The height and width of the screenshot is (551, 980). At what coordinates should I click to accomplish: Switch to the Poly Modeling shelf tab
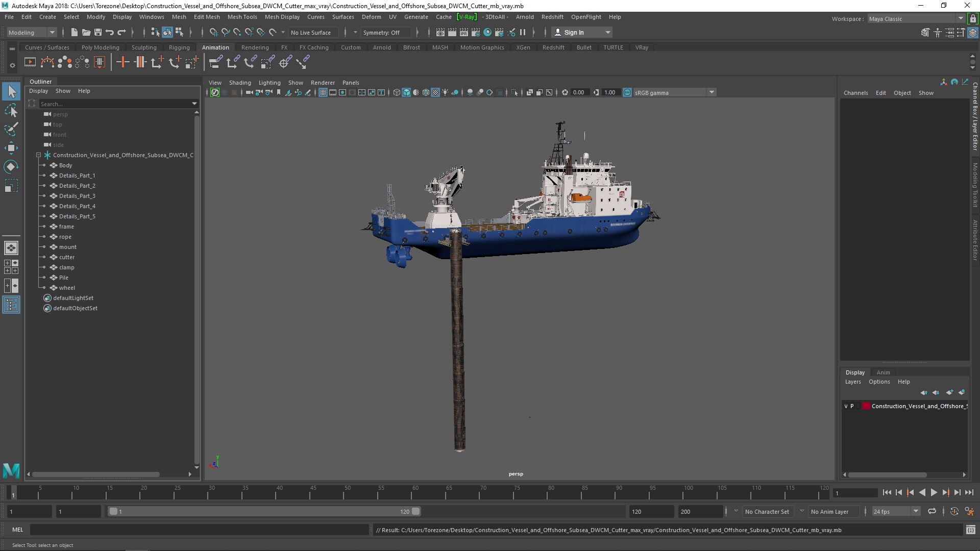tap(100, 47)
